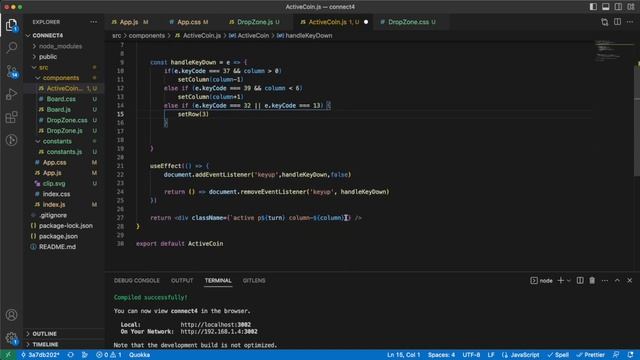Click unsaved dot on ActiveCoin.js tab
This screenshot has height=360, width=640.
(366, 22)
